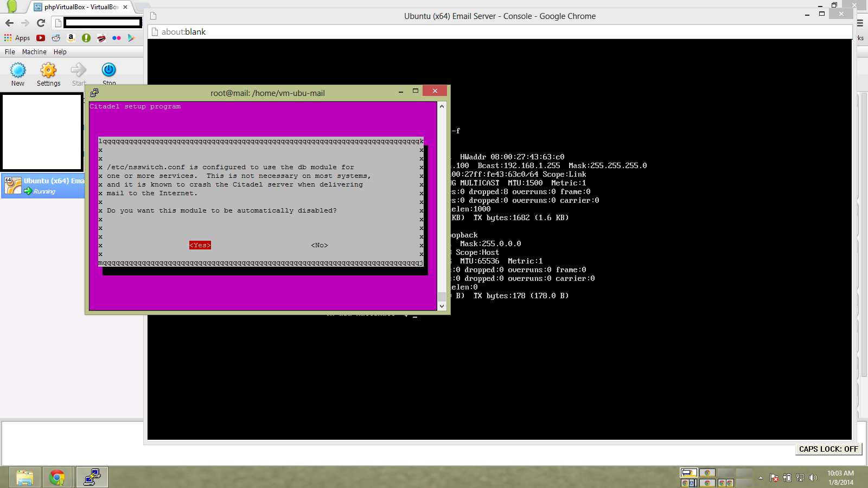Viewport: 868px width, 488px height.
Task: Click the network tray icon
Action: 800,478
